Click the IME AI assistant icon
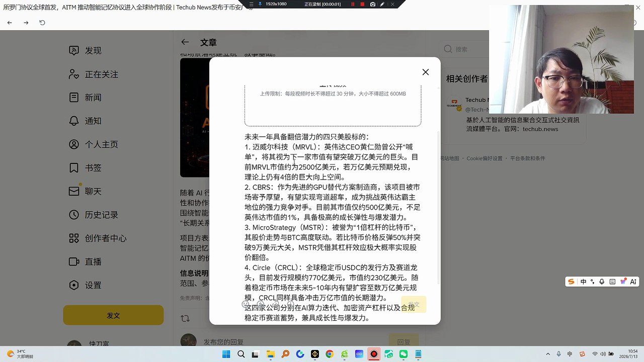The height and width of the screenshot is (362, 644). point(633,282)
